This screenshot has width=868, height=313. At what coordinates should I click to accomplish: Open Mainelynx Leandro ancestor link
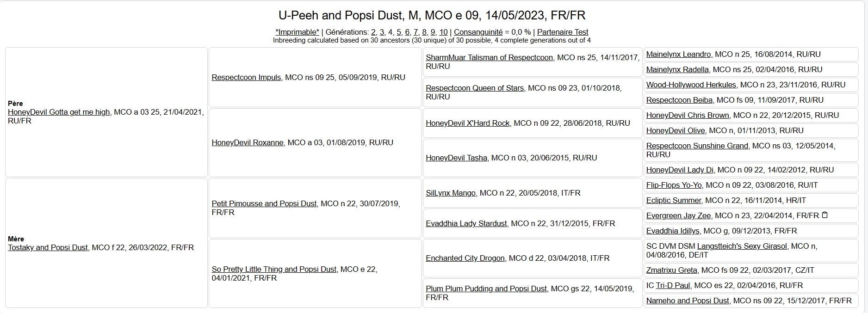pyautogui.click(x=678, y=54)
